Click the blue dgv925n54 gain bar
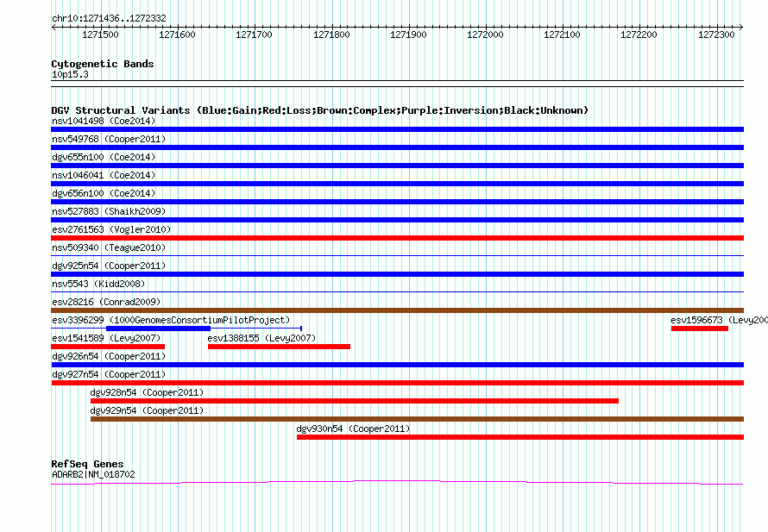This screenshot has width=768, height=532. coord(397,274)
